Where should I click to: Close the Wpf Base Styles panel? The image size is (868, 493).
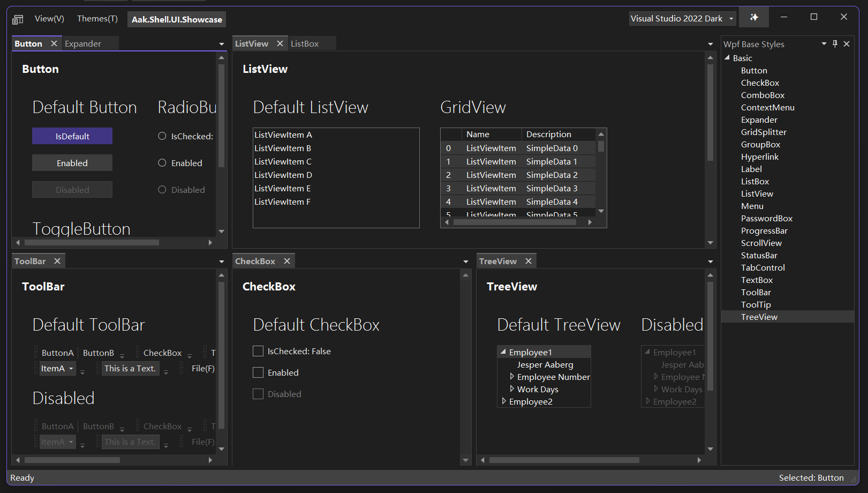point(847,44)
